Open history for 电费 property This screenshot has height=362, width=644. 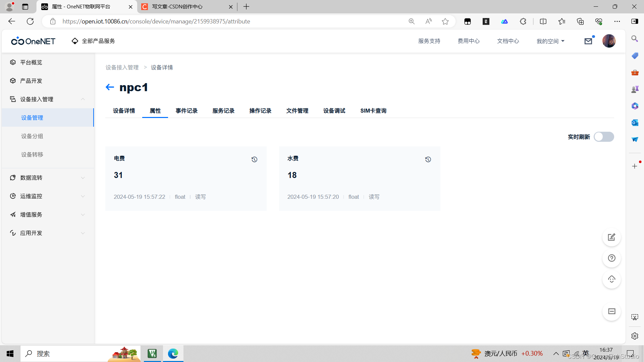[254, 160]
